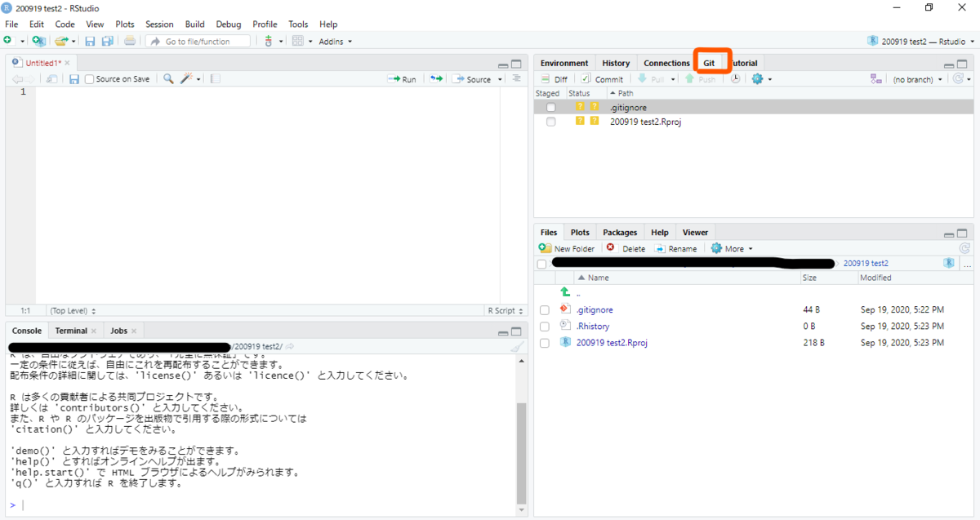980x520 pixels.
Task: Click the console vertical scrollbar
Action: coord(522,453)
